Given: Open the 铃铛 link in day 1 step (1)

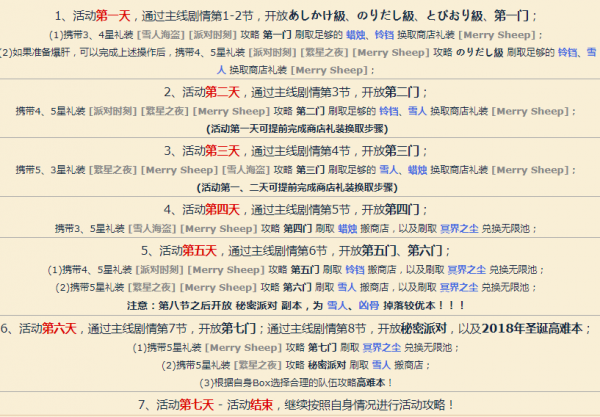Looking at the screenshot, I should coord(384,35).
